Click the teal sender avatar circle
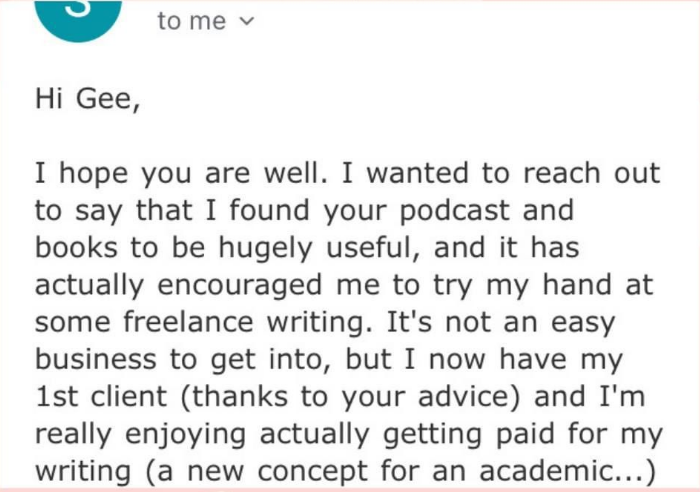 click(x=79, y=20)
